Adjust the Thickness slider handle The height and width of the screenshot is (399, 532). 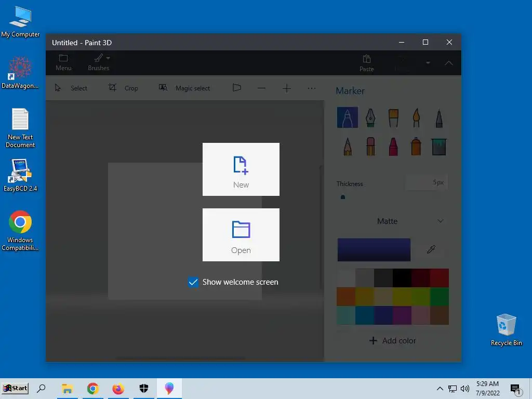coord(343,197)
